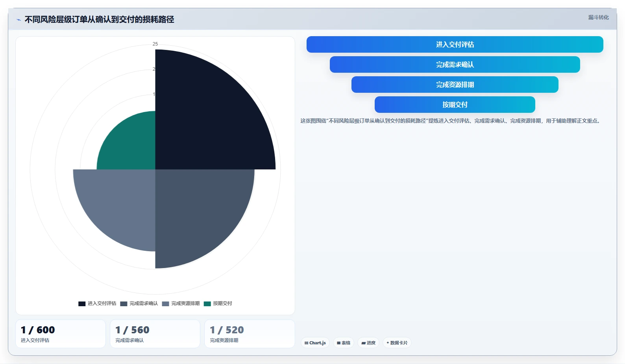625x364 pixels.
Task: Click the Chart.js tag chip
Action: 315,343
